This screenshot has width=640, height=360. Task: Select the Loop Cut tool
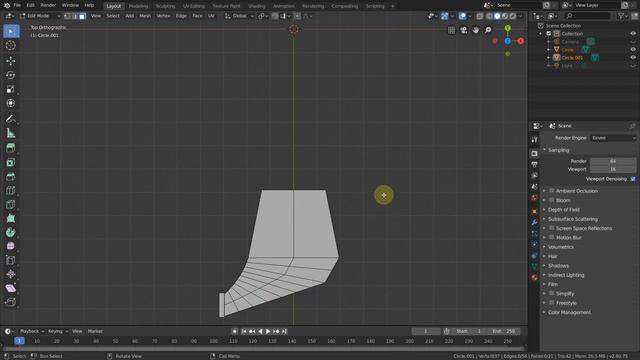coord(11,191)
